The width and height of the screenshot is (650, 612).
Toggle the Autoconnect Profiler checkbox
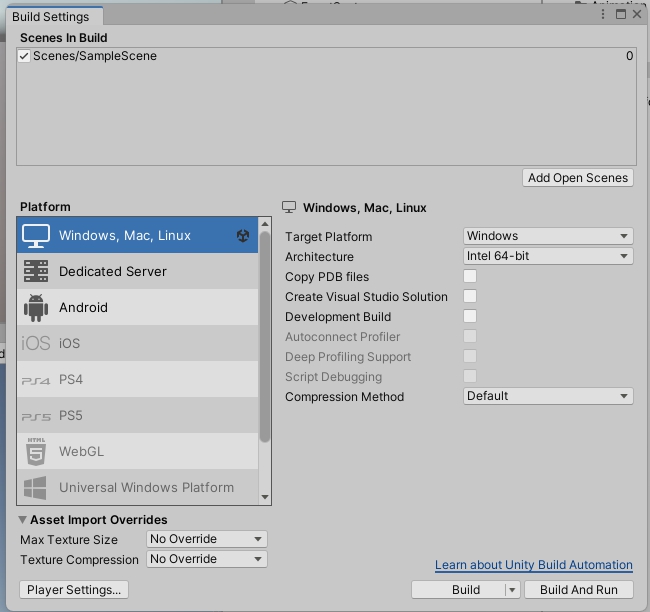coord(470,336)
